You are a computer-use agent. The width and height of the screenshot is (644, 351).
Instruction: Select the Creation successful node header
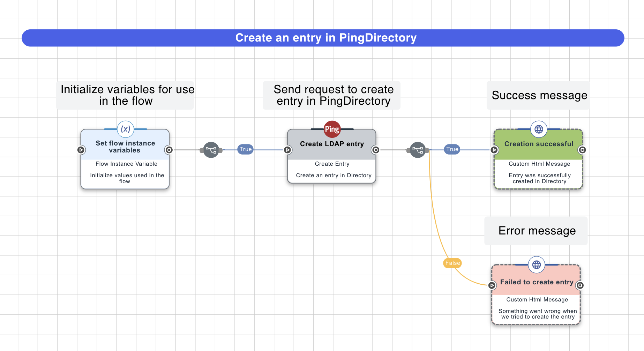click(539, 144)
